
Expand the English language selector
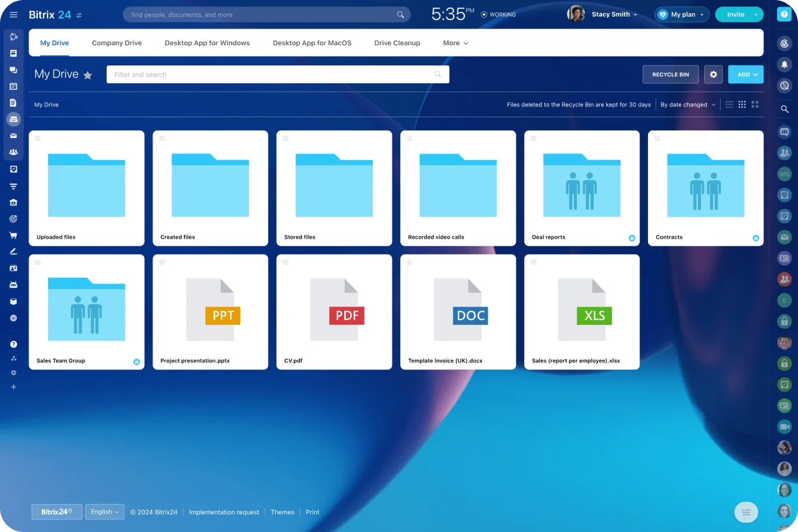(x=104, y=512)
